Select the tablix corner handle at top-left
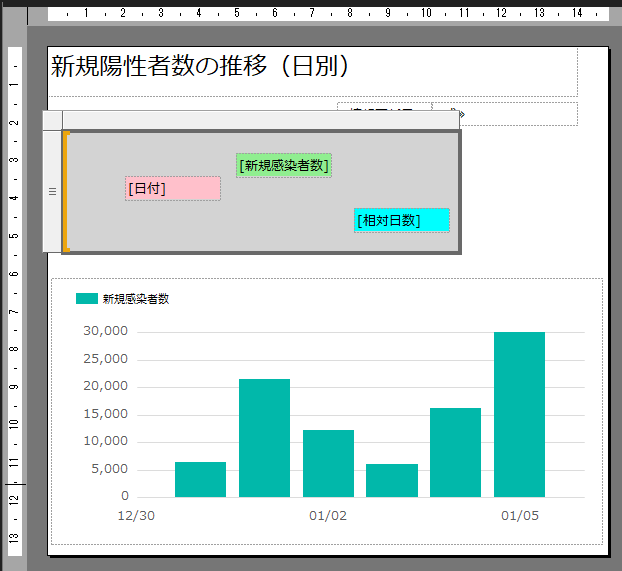Viewport: 622px width, 571px height. tap(52, 121)
